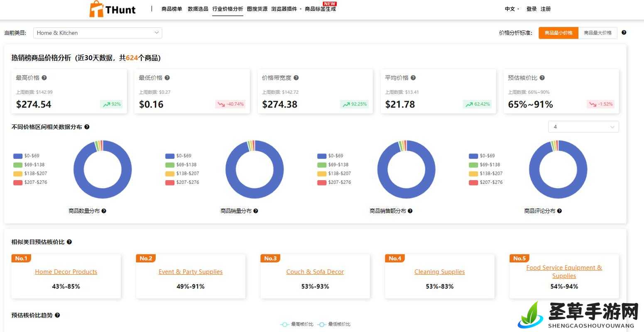Click red $207-$276 swatch in 商品数量分布 legend

point(18,183)
